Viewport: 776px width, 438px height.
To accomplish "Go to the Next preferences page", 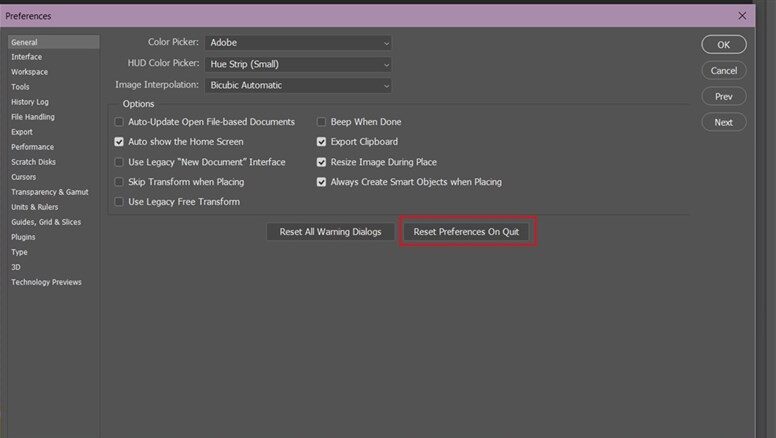I will click(723, 122).
